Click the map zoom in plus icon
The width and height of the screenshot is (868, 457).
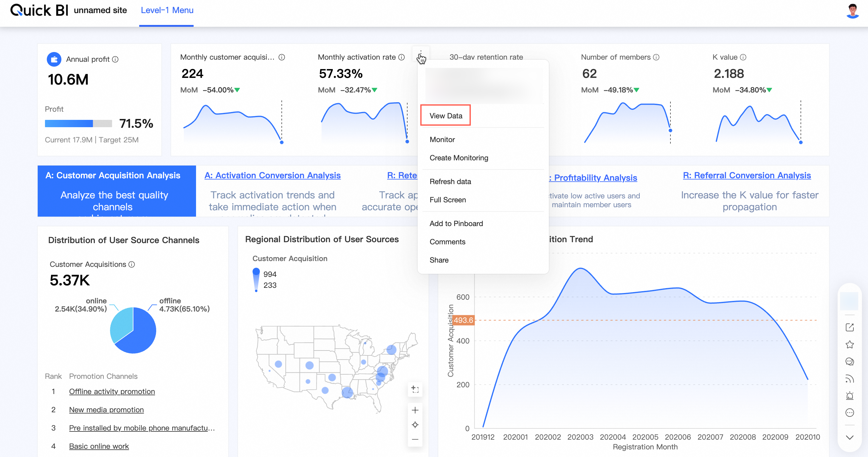(x=415, y=410)
